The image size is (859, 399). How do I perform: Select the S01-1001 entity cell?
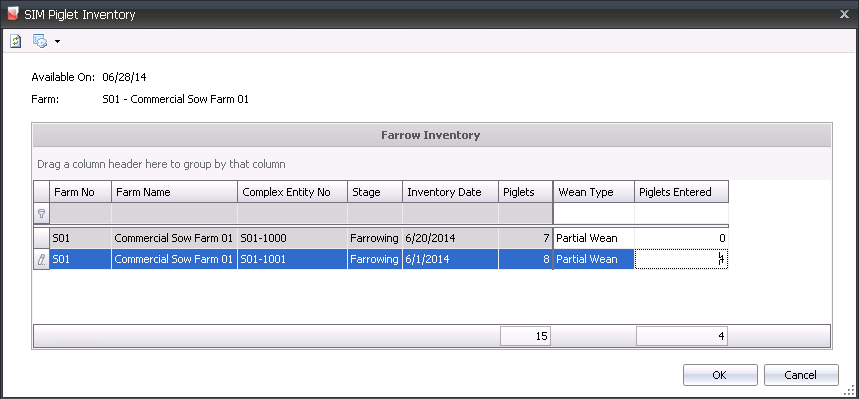tap(293, 259)
